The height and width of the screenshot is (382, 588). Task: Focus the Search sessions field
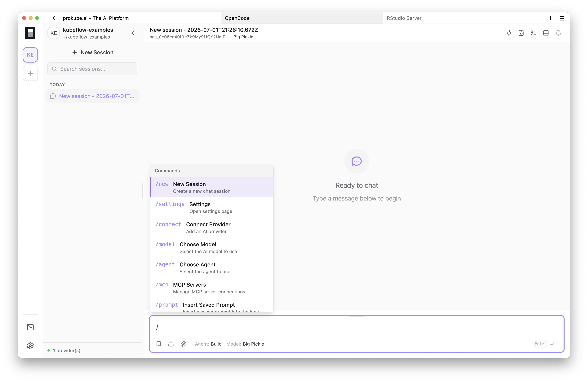pyautogui.click(x=92, y=69)
